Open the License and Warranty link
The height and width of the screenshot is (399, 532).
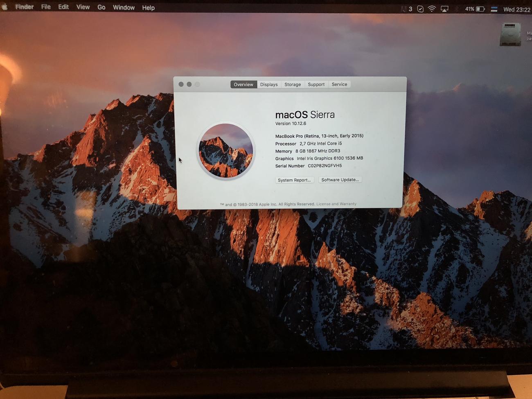coord(336,204)
